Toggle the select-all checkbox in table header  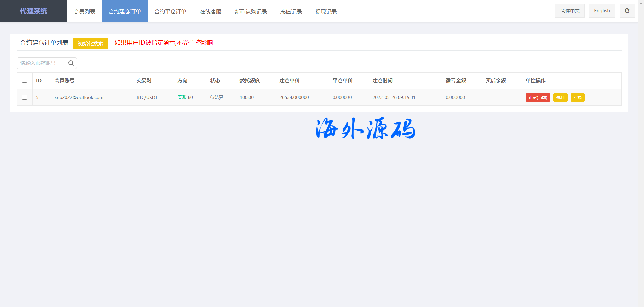click(24, 80)
